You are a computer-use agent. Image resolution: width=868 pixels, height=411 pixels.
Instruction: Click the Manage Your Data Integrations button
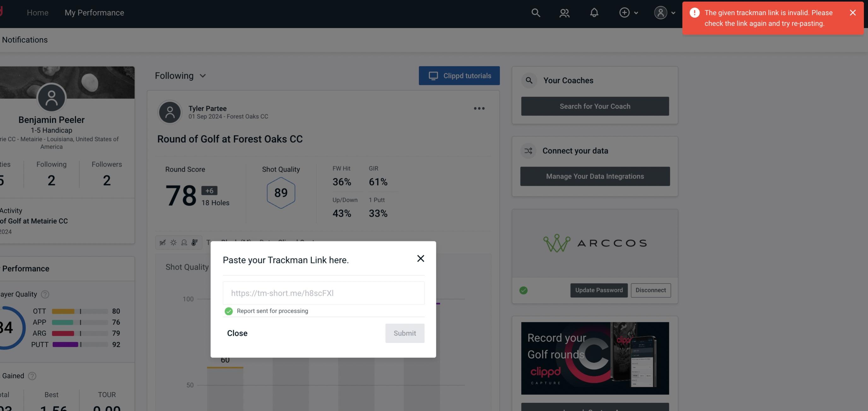pos(595,176)
